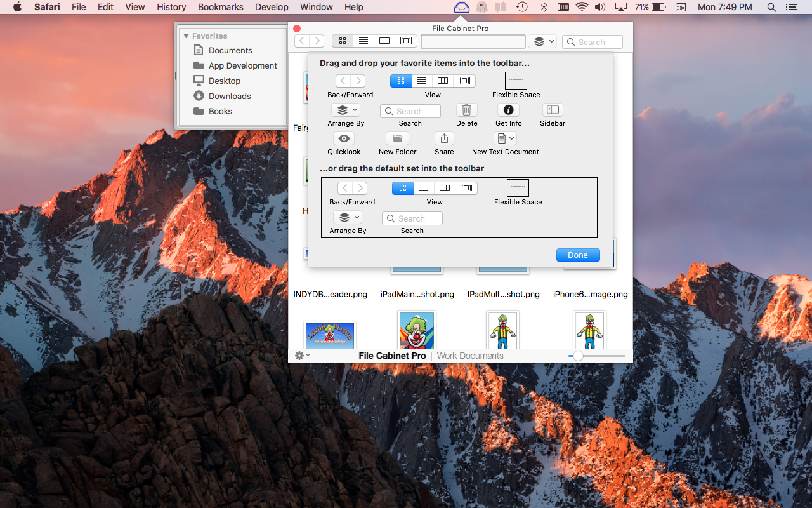Open the Bluetooth status icon
The image size is (812, 508).
point(543,7)
